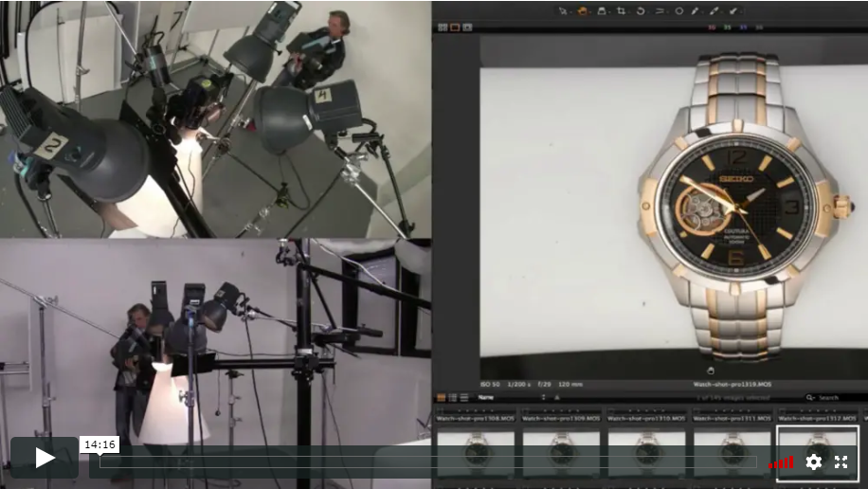Click the f/29 aperture readout
Image resolution: width=868 pixels, height=489 pixels.
coord(544,385)
